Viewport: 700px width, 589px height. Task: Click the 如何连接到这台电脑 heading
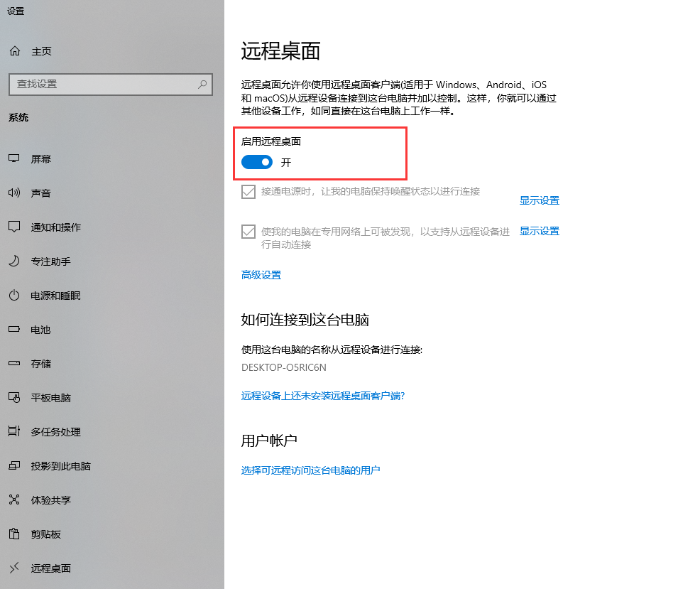click(x=305, y=320)
